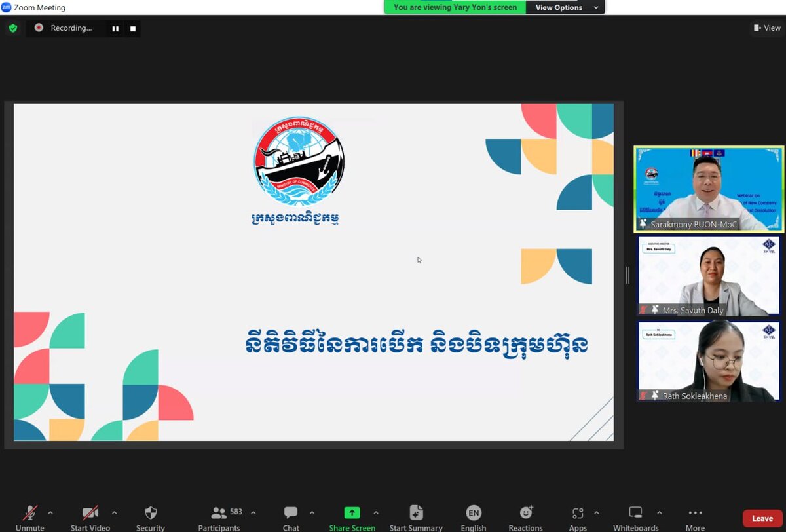Open the More options menu
This screenshot has width=786, height=532.
coord(695,517)
